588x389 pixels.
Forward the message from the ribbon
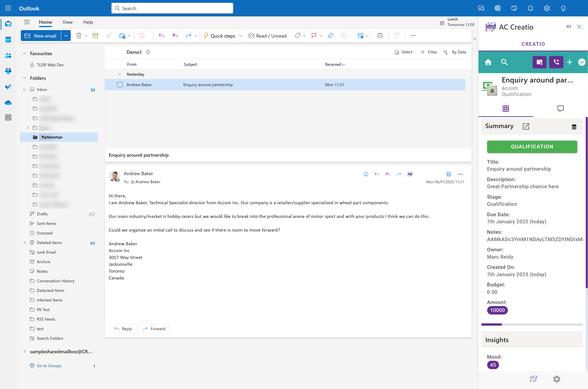coord(188,36)
